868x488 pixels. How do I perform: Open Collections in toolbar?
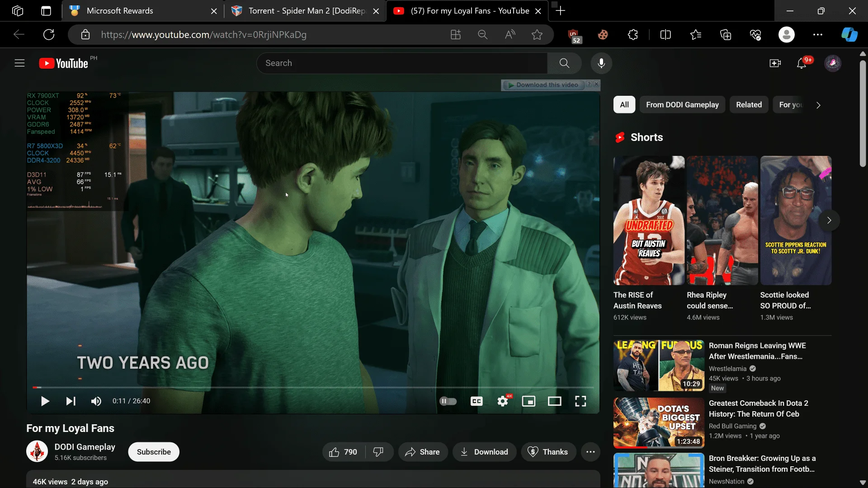coord(726,35)
